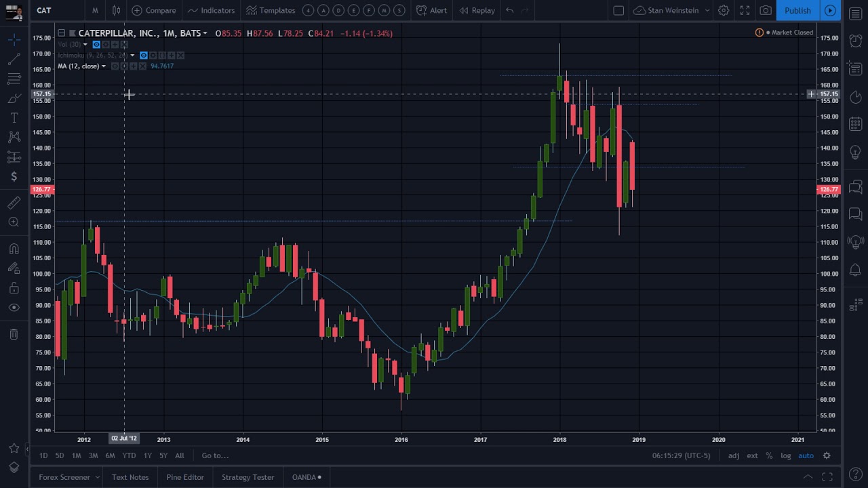The height and width of the screenshot is (488, 868).
Task: Remove drawings with the trash icon
Action: pos(14,334)
